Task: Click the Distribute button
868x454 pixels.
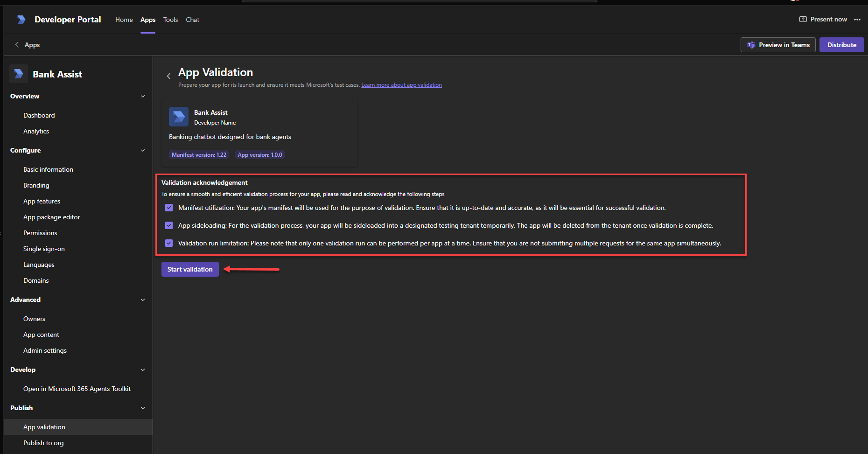Action: (x=842, y=45)
